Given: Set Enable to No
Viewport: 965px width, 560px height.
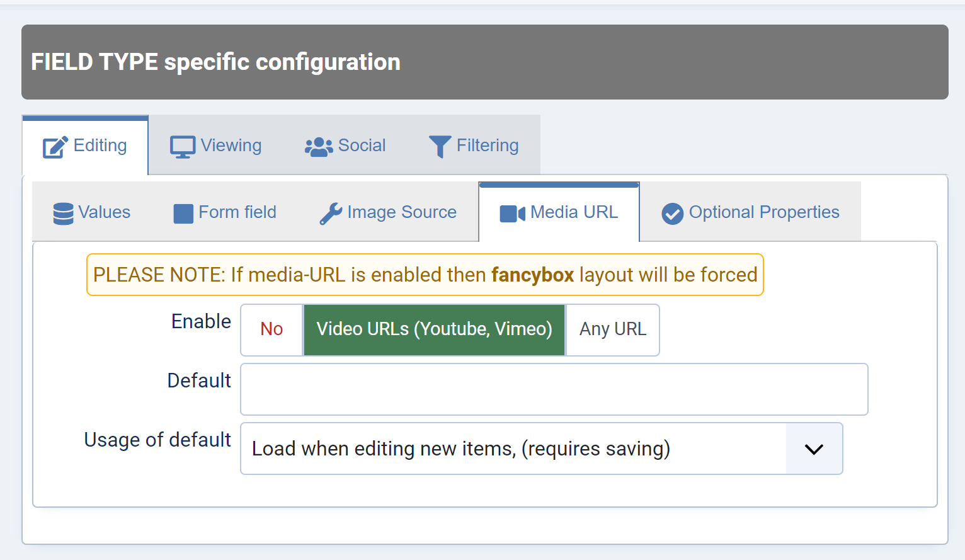Looking at the screenshot, I should [x=272, y=329].
